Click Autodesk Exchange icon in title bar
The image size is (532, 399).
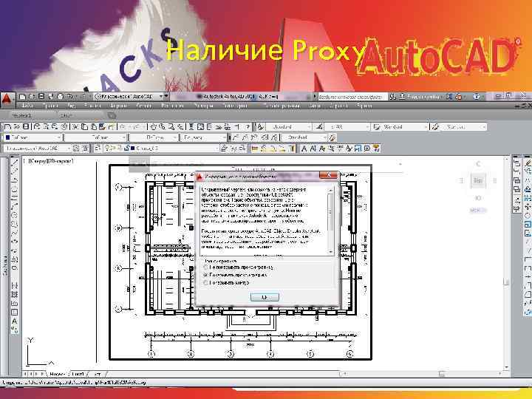[x=449, y=97]
